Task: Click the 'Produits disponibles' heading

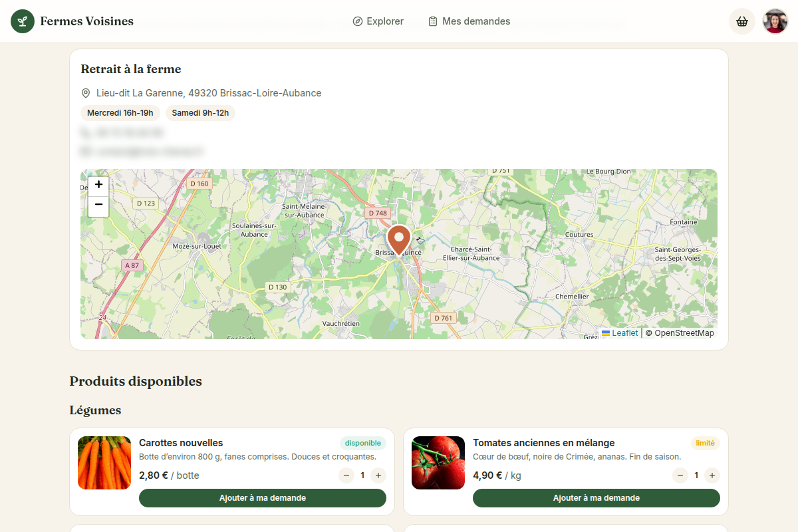Action: (x=136, y=382)
